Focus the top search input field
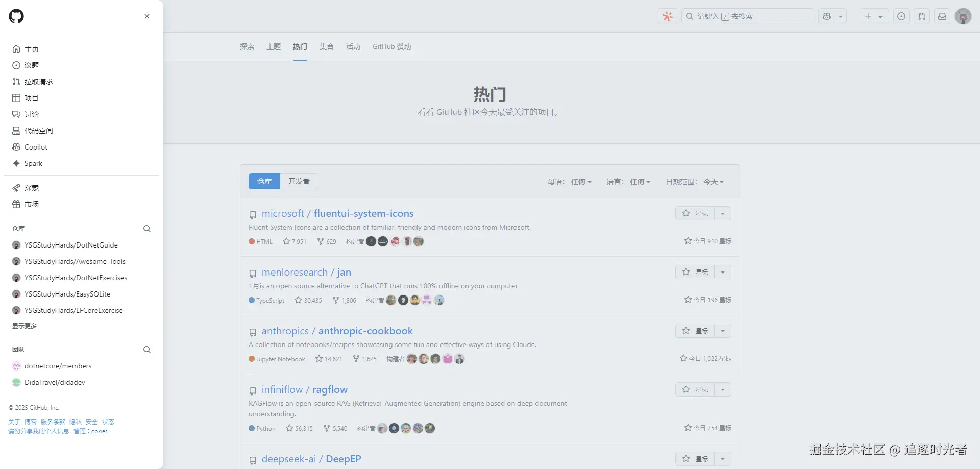The height and width of the screenshot is (469, 980). coord(747,16)
